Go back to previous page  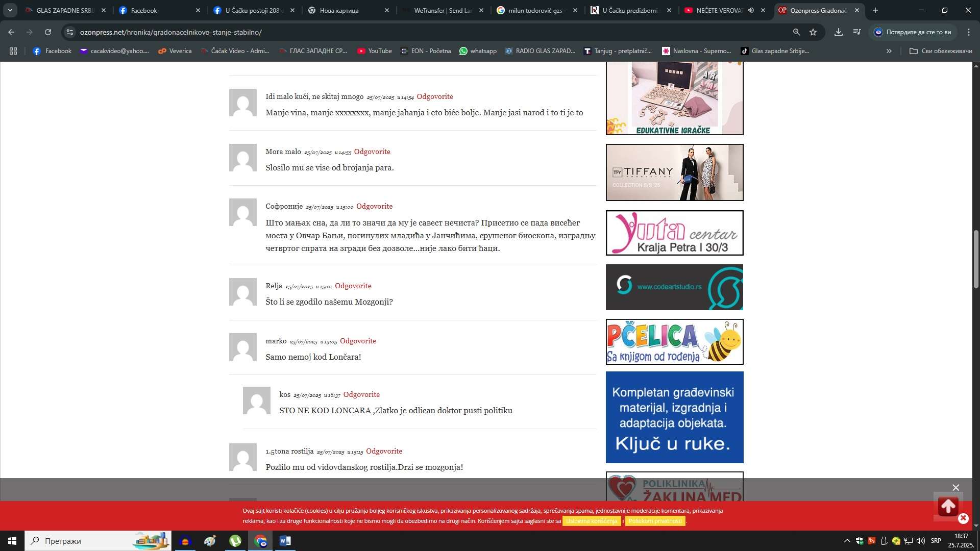pos(11,32)
